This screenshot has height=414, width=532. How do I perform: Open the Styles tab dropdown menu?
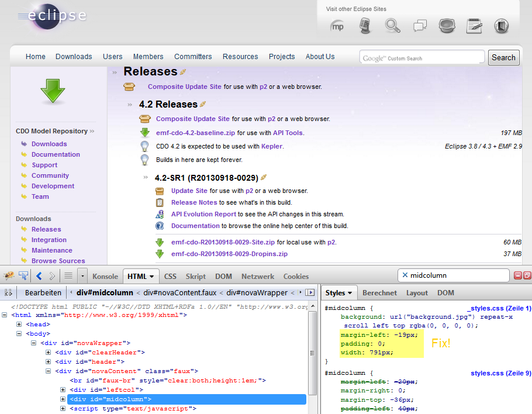(350, 293)
